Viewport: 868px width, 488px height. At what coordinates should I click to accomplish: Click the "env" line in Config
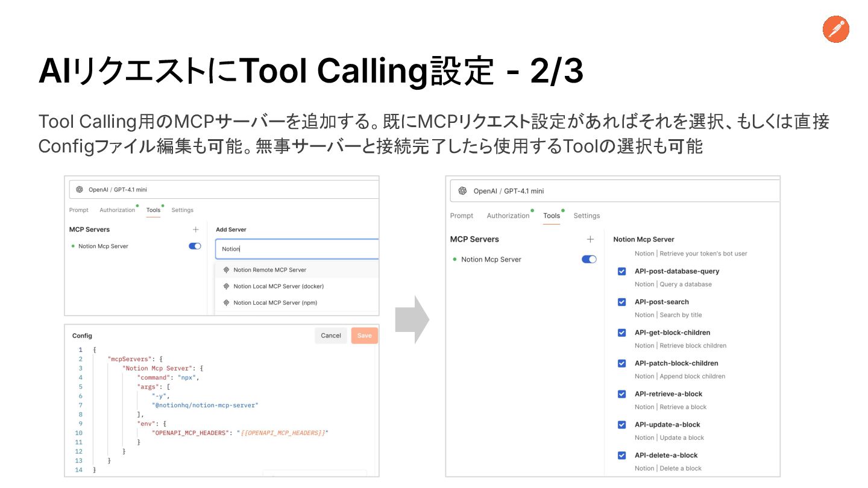pyautogui.click(x=151, y=424)
